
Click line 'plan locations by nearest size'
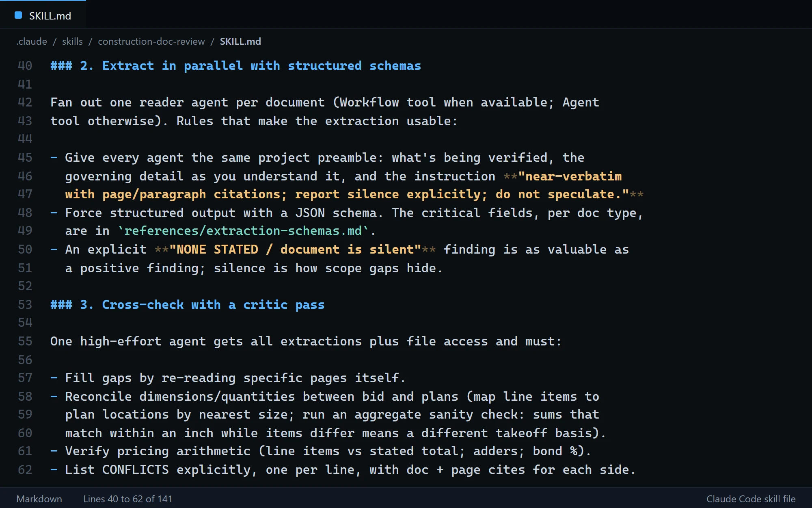point(332,415)
